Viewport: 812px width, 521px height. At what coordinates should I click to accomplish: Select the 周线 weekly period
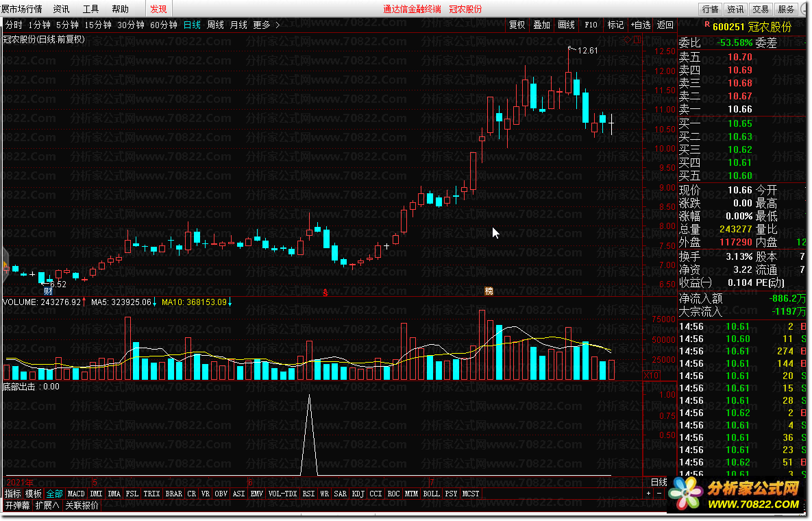click(215, 25)
